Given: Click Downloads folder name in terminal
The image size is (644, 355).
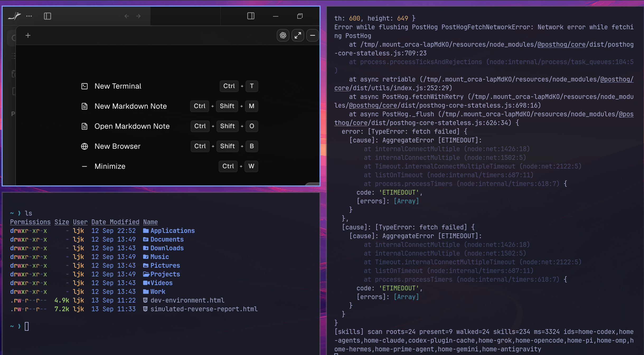Looking at the screenshot, I should (x=167, y=248).
